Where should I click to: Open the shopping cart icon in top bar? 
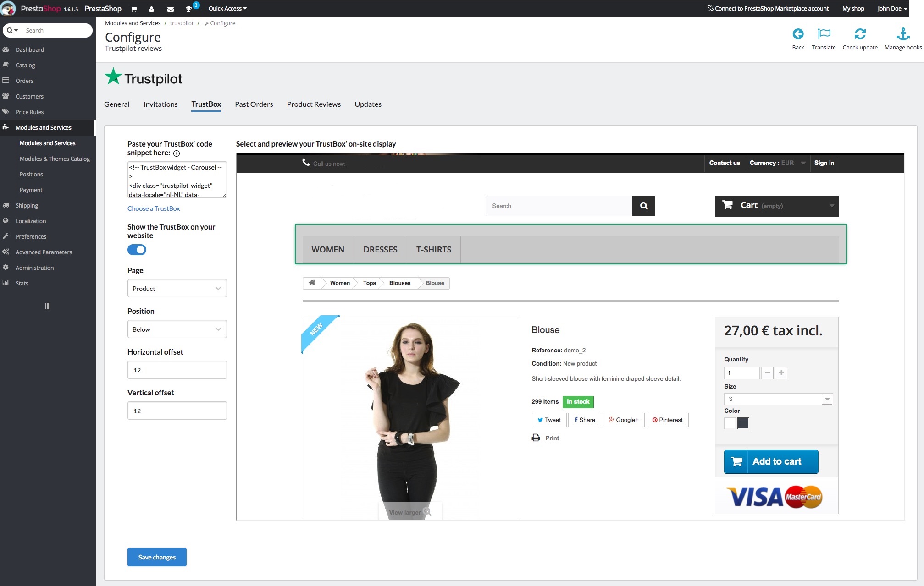pyautogui.click(x=134, y=9)
